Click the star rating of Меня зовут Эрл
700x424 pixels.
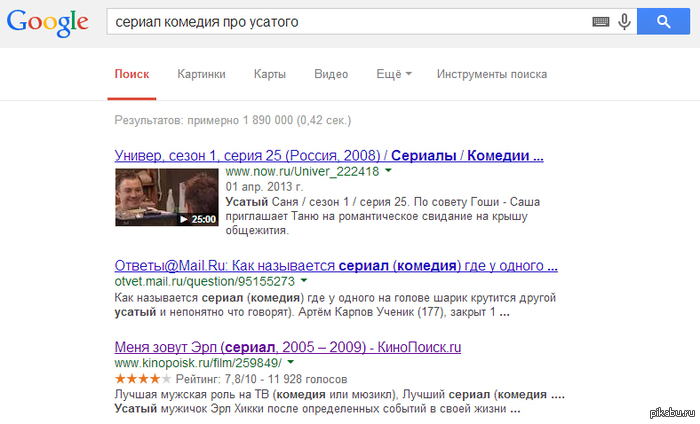click(x=143, y=379)
